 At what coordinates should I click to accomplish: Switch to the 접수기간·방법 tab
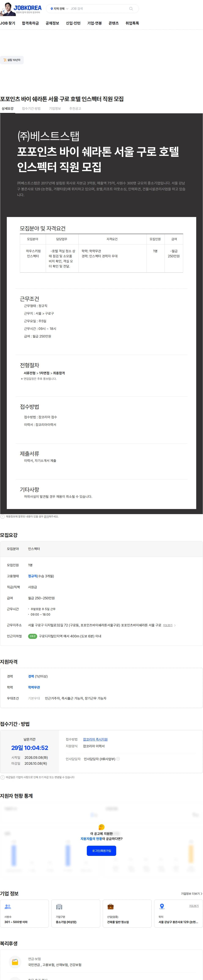click(31, 109)
